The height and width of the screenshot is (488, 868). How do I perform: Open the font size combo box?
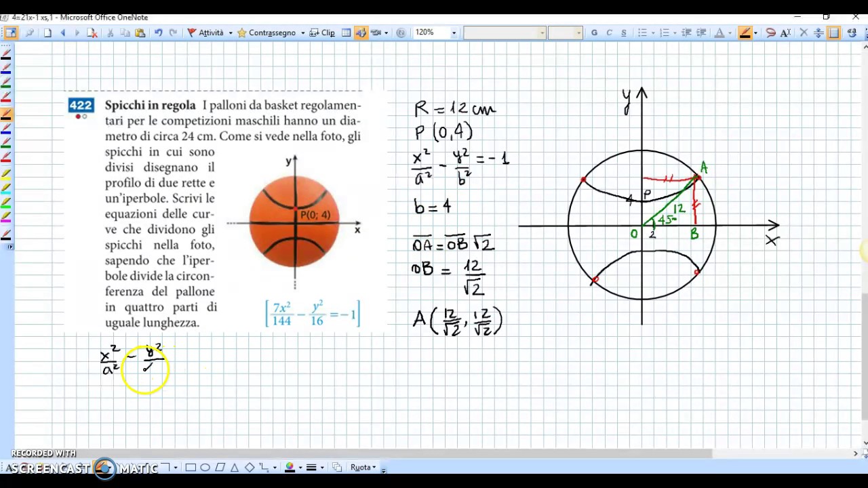tap(565, 33)
